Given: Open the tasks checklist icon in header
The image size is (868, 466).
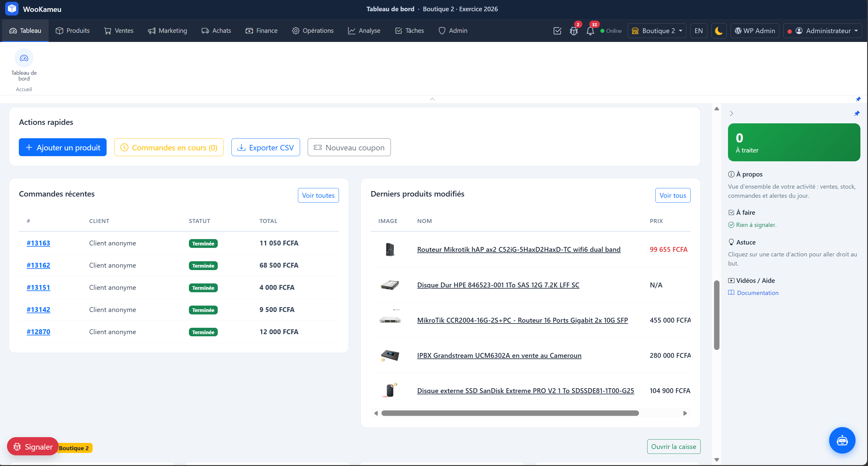Looking at the screenshot, I should pos(557,31).
